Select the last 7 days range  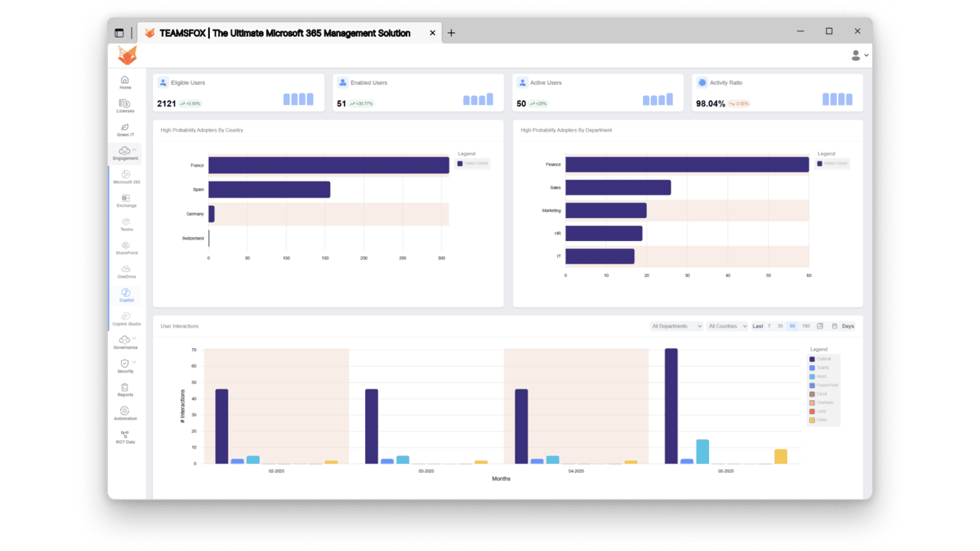point(769,326)
